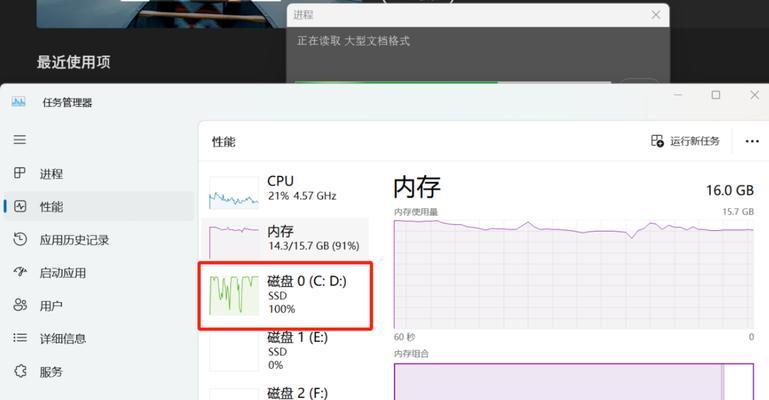Screen dimensions: 769x400
Task: Open the 启动应用 startup apps icon
Action: (20, 272)
